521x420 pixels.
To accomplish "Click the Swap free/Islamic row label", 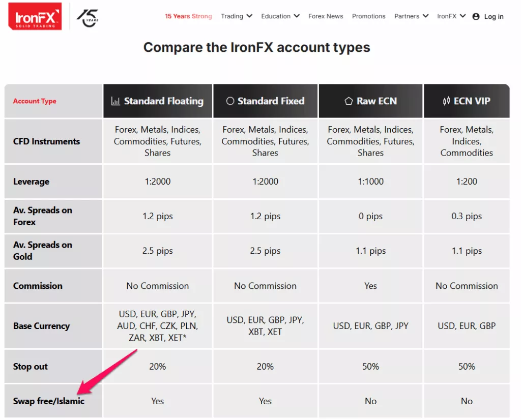I will tap(48, 401).
